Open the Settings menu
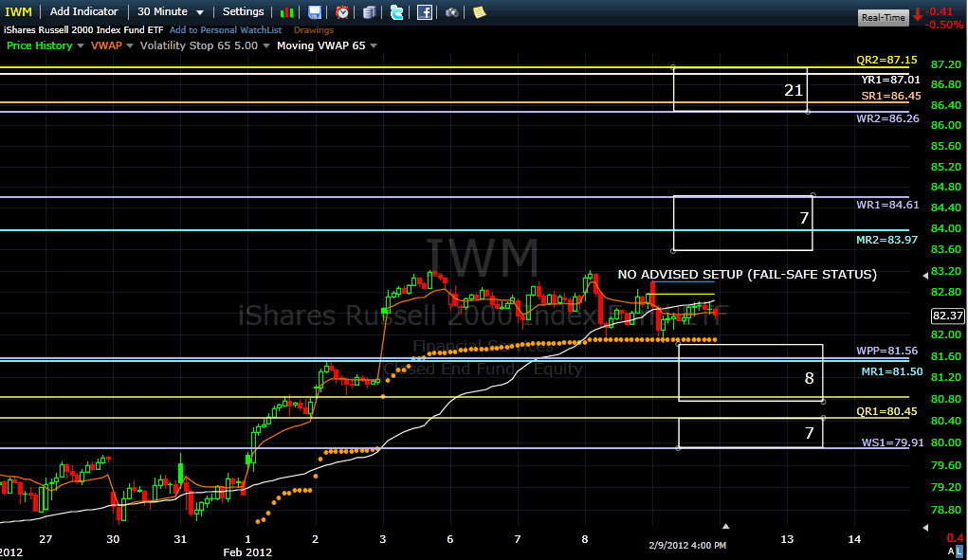The image size is (968, 560). 244,11
